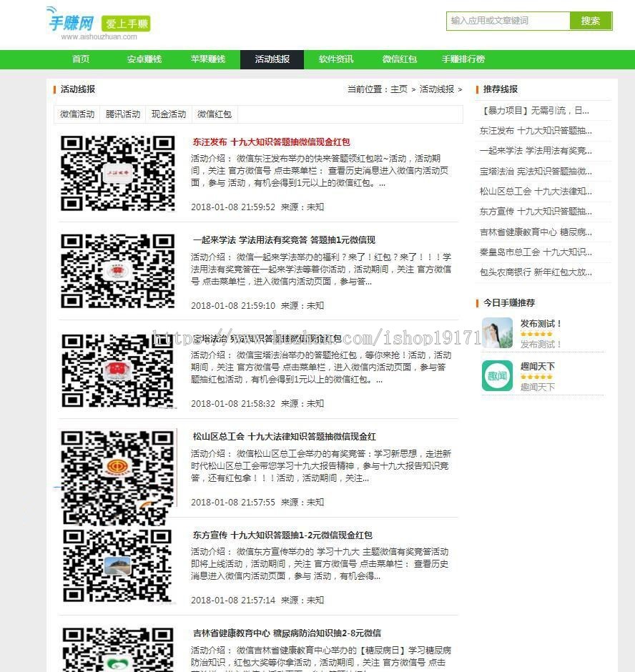The height and width of the screenshot is (672, 635).
Task: Open the 一起来学法 article title
Action: click(282, 239)
